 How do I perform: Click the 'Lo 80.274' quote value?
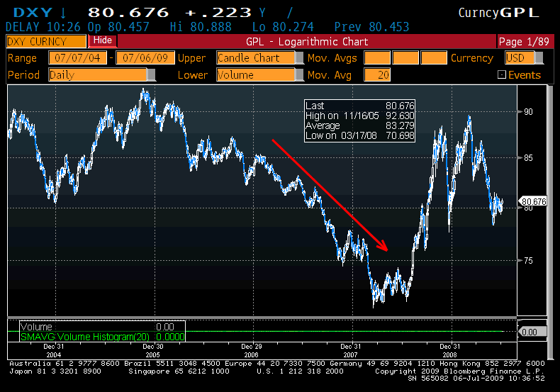point(283,27)
